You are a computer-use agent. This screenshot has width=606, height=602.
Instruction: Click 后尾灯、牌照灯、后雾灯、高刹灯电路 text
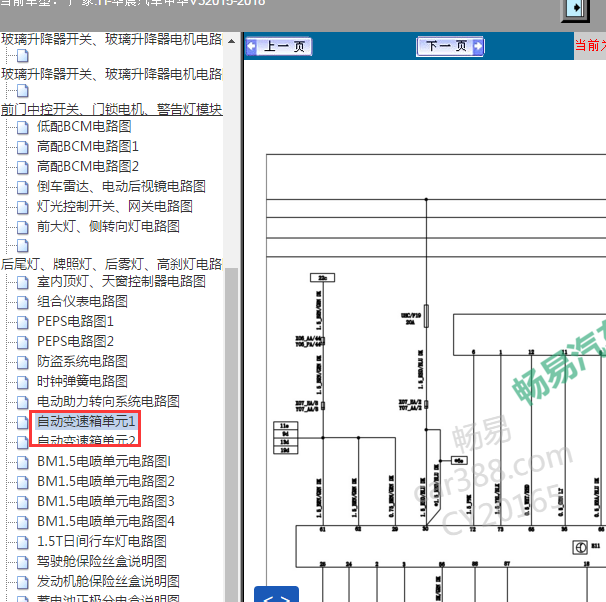pos(112,264)
